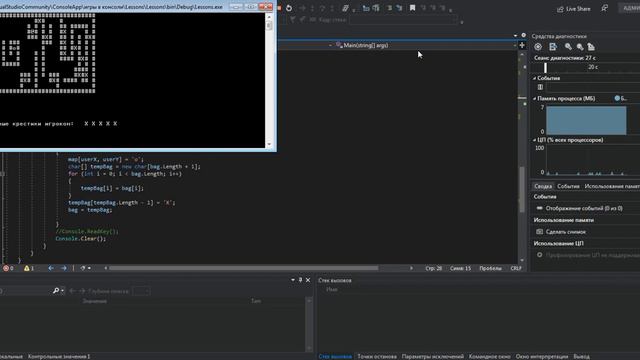Viewport: 640px width, 360px height.
Task: Close the watch panel
Action: [308, 280]
